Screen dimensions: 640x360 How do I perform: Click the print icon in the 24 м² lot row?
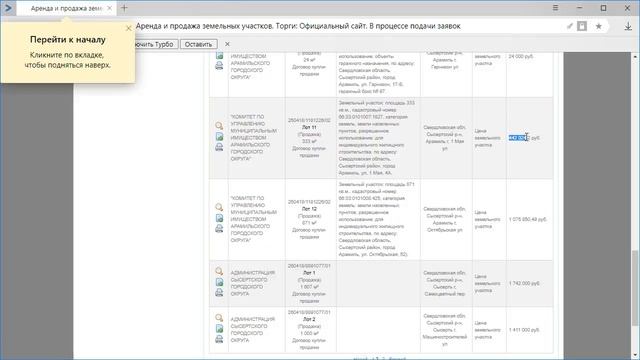(219, 65)
